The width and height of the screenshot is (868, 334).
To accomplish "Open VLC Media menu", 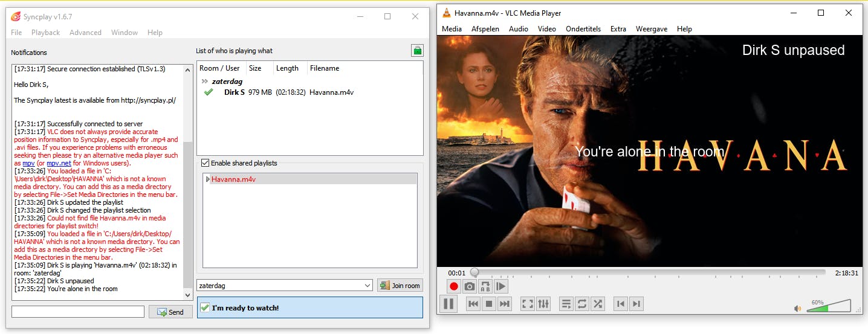I will [x=452, y=29].
